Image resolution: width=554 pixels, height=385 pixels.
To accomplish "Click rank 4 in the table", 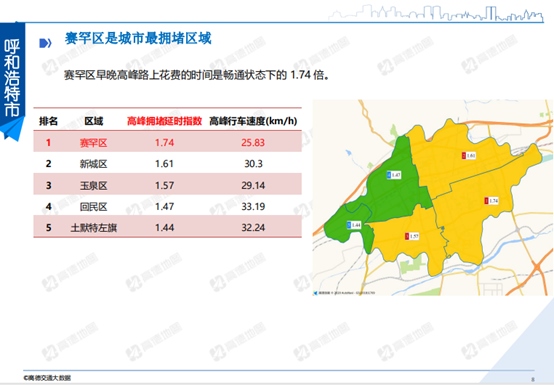I will 48,207.
